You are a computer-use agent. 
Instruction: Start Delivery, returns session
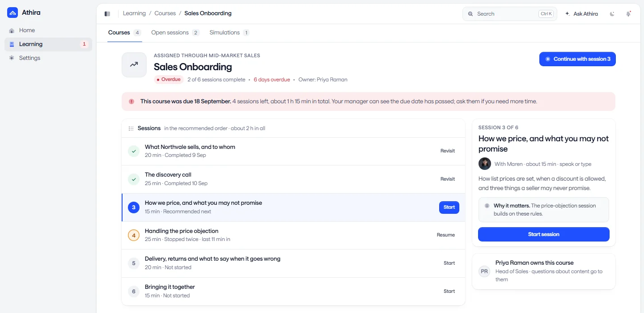coord(449,263)
